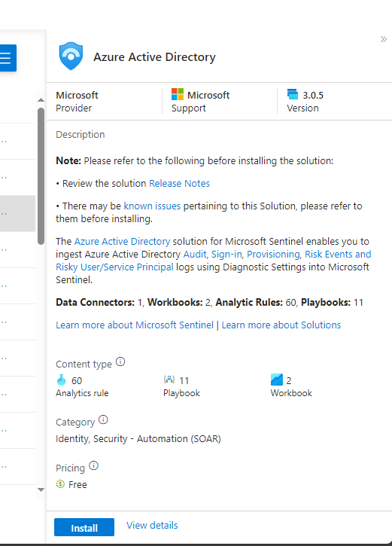Image resolution: width=392 pixels, height=546 pixels.
Task: Click the "Description" heading
Action: click(x=80, y=134)
